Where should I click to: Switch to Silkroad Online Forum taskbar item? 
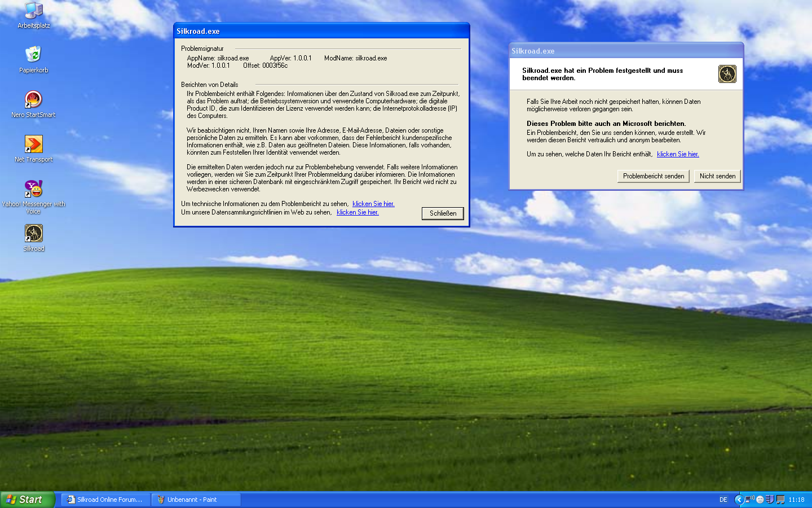pyautogui.click(x=105, y=500)
